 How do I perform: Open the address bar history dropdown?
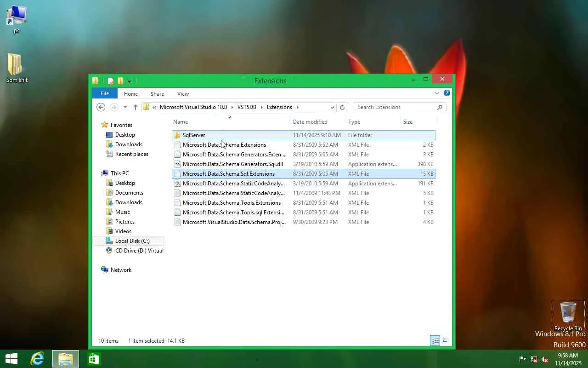tap(332, 107)
